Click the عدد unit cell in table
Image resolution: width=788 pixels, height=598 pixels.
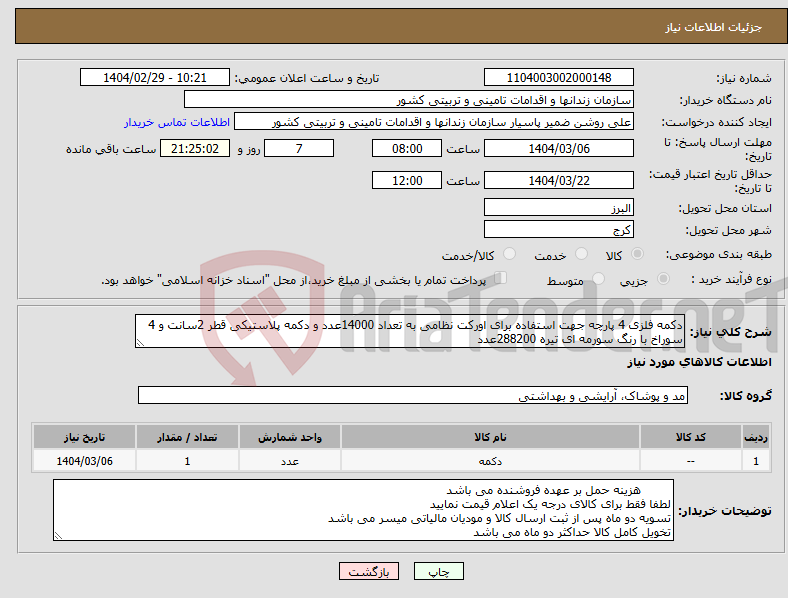[290, 461]
